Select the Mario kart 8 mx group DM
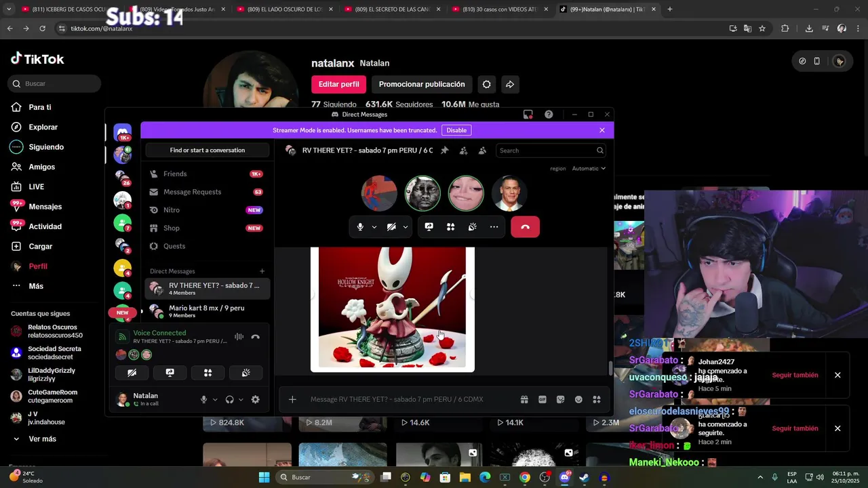 point(208,311)
